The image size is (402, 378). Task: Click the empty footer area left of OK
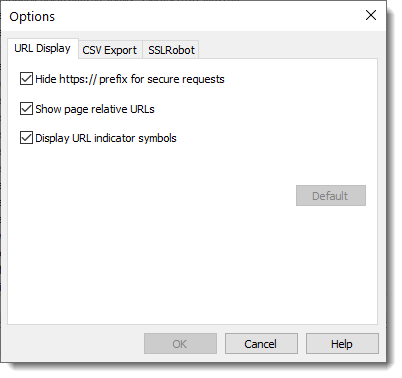point(75,344)
